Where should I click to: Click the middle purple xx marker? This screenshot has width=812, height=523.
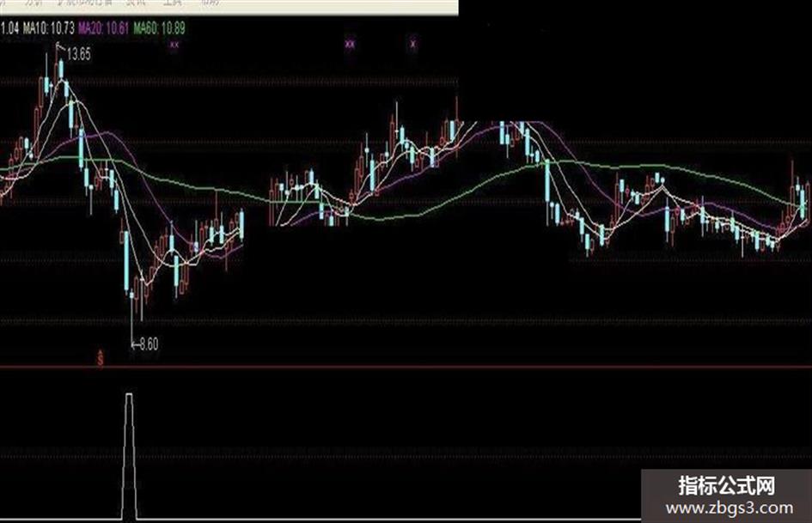tap(350, 44)
